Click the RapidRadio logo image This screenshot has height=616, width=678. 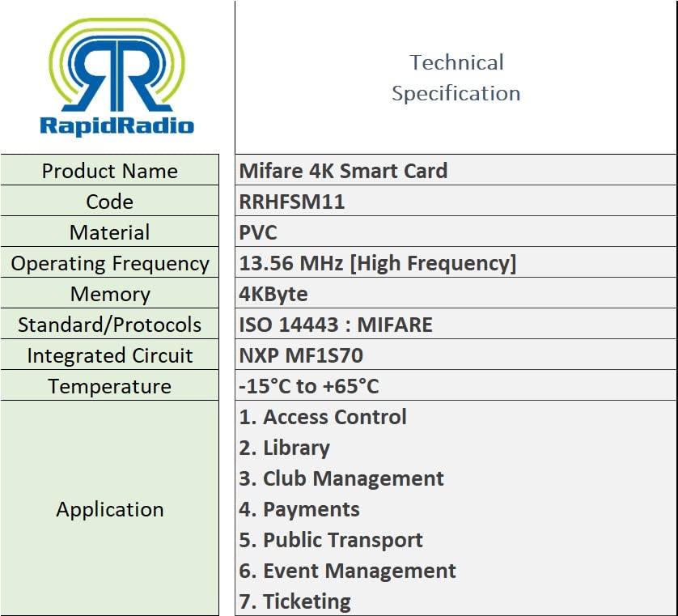point(117,77)
